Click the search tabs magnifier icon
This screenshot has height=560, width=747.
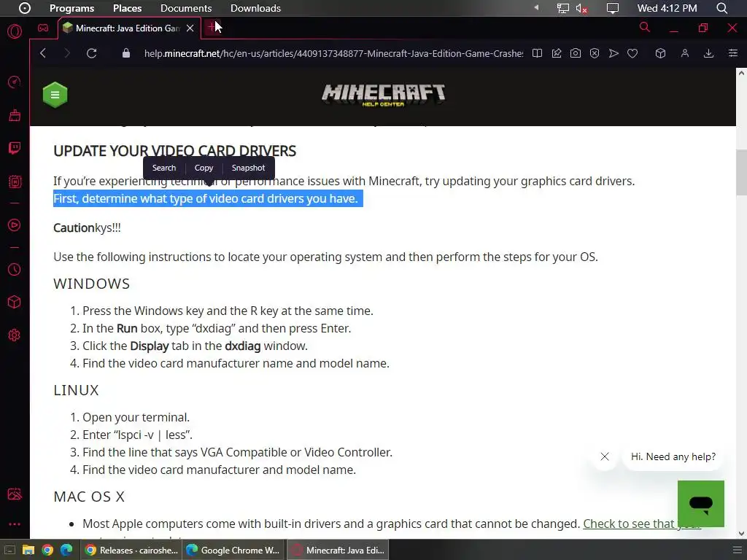tap(645, 28)
